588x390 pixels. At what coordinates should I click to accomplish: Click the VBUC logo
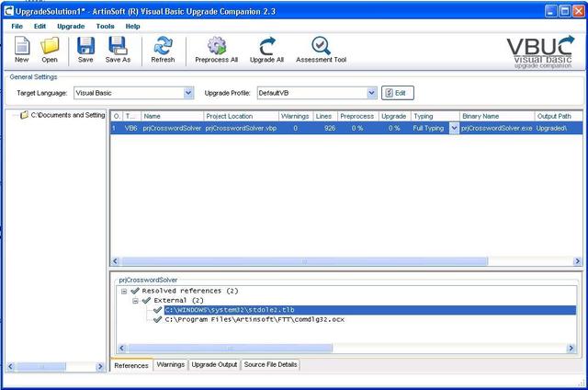pos(540,52)
